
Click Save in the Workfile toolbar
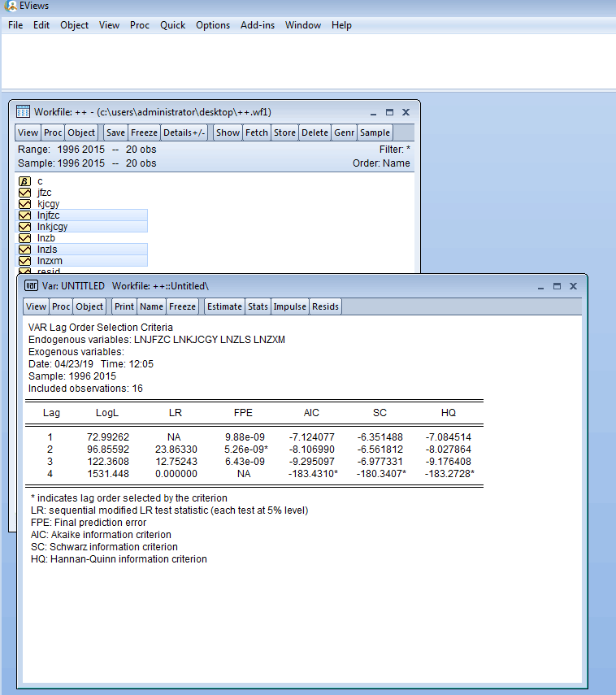(x=115, y=132)
